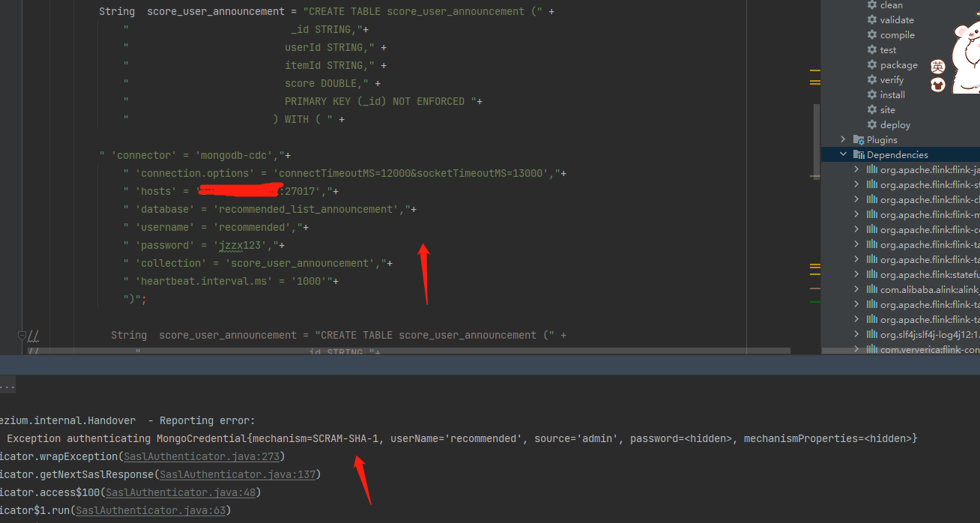
Task: Select the Dependencies tree row label
Action: point(898,154)
